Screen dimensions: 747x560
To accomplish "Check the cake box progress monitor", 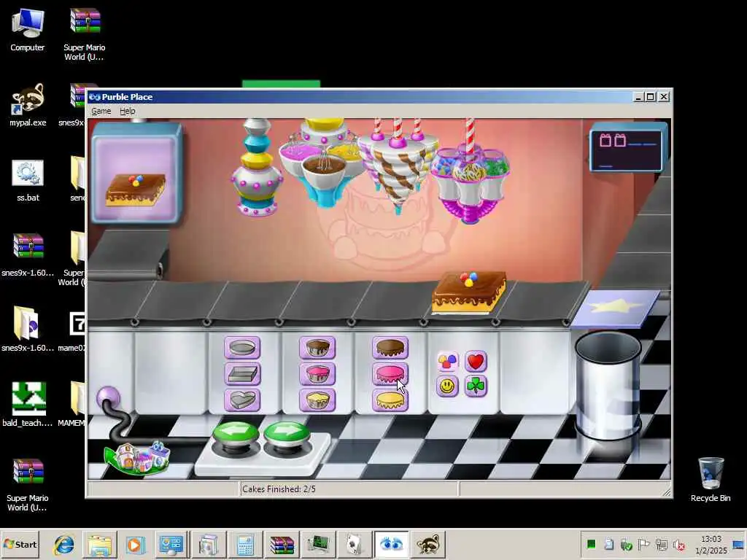I will click(x=628, y=147).
